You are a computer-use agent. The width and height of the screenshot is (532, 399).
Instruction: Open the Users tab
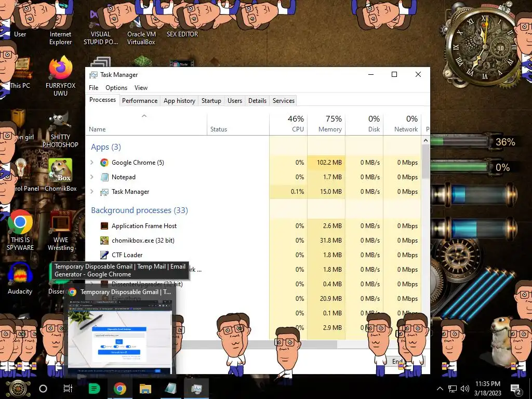235,101
